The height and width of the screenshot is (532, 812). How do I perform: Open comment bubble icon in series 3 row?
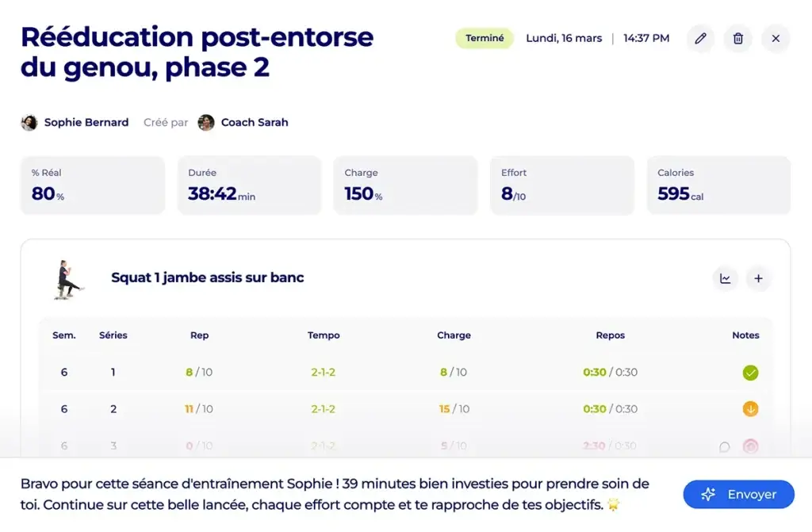[x=725, y=446]
